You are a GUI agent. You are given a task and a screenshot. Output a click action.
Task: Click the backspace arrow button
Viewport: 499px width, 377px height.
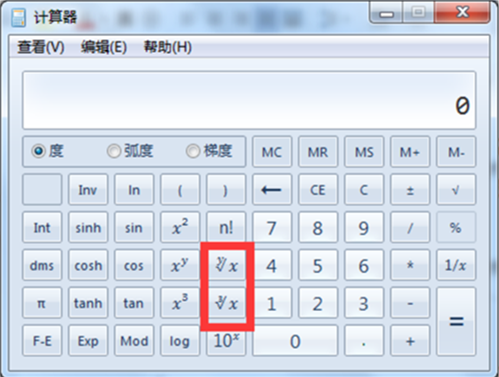272,189
